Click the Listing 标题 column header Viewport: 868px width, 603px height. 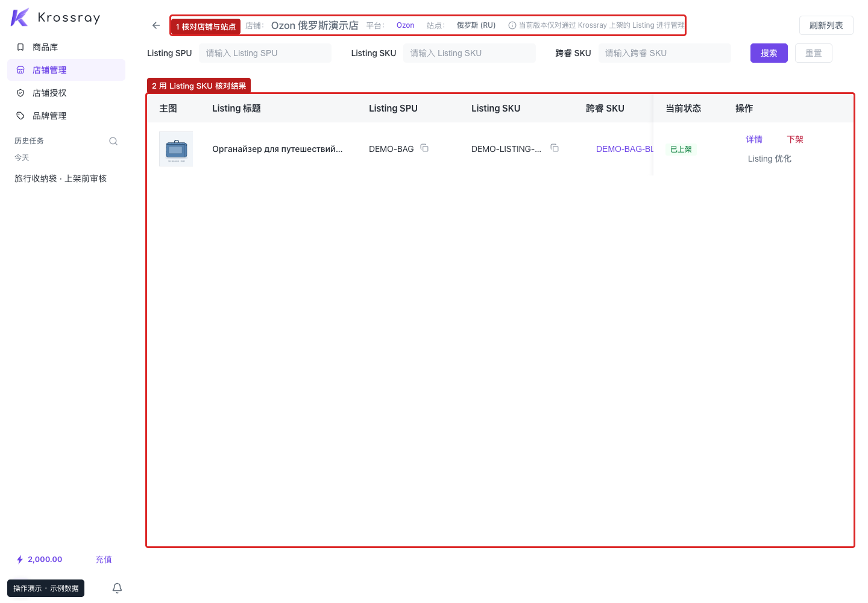[236, 109]
